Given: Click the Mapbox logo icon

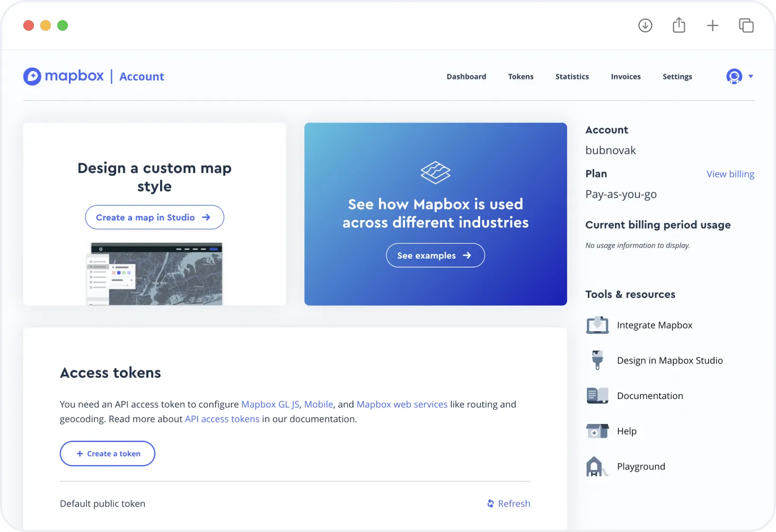Looking at the screenshot, I should [32, 76].
